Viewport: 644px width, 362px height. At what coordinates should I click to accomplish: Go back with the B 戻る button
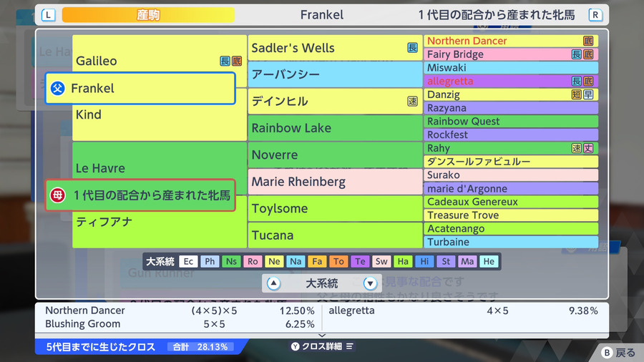[618, 353]
